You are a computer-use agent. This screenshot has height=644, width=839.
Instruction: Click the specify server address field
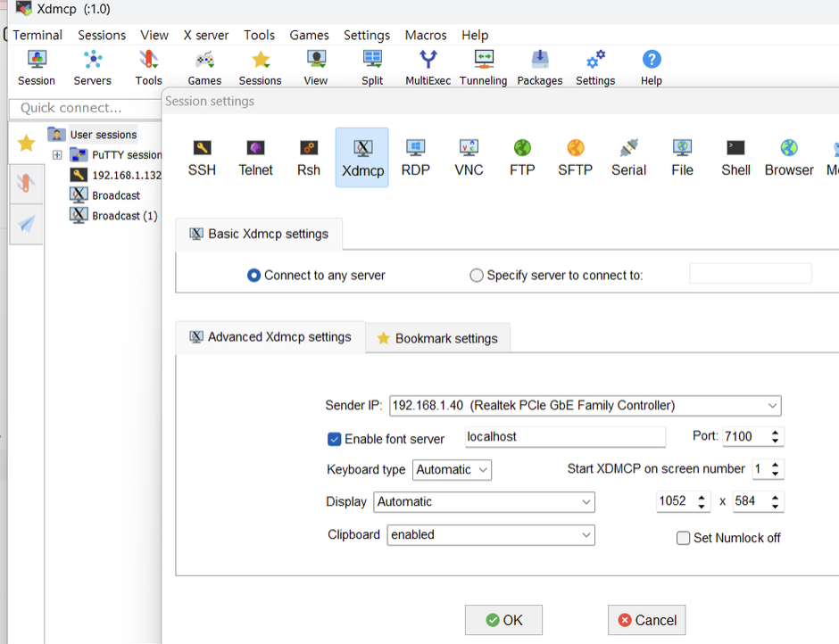(750, 273)
